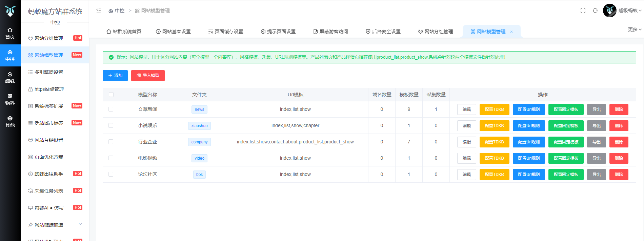Select the 行业企业 row checkbox
The image size is (644, 241).
pyautogui.click(x=111, y=142)
